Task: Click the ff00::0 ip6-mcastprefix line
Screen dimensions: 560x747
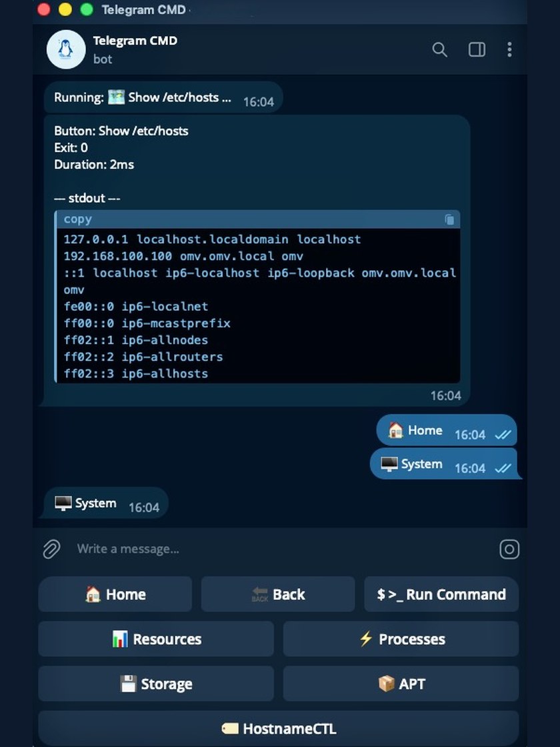Action: tap(147, 323)
